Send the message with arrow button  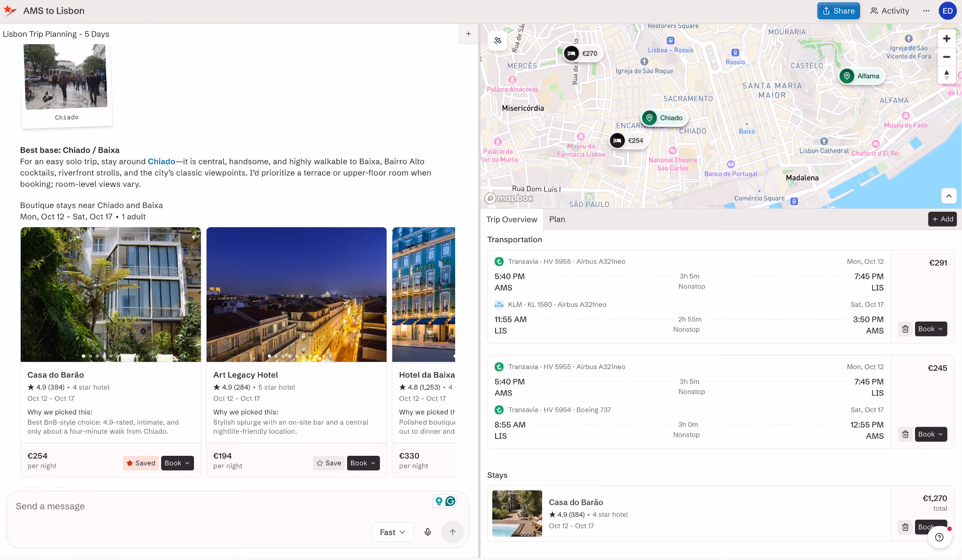[x=452, y=532]
